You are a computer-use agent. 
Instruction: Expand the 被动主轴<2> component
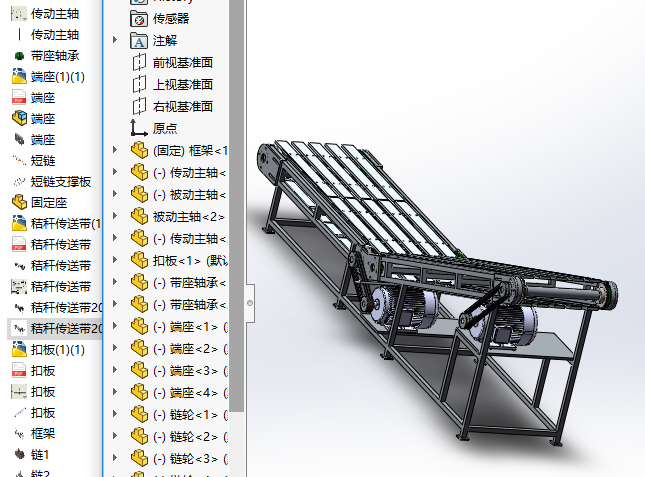115,217
